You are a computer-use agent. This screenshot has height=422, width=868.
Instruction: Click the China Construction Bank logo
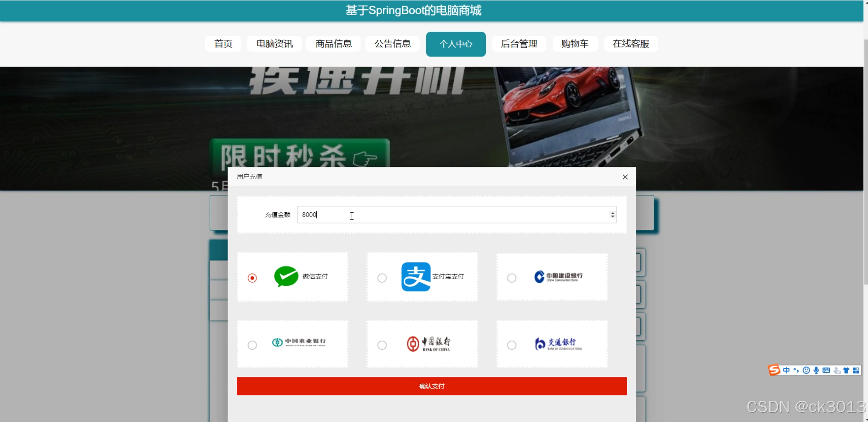pyautogui.click(x=558, y=276)
